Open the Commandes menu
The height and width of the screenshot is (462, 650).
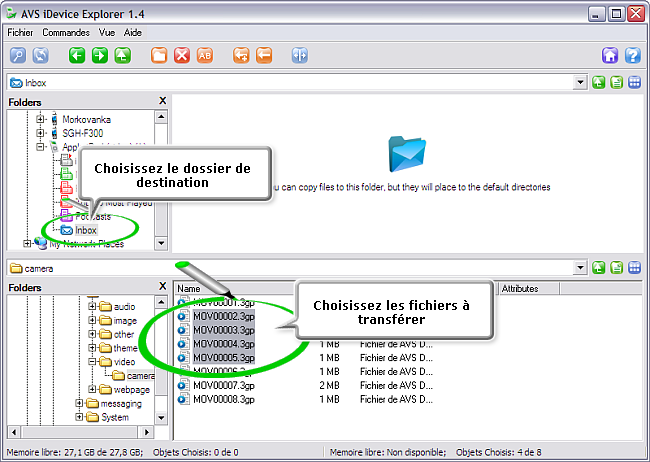pyautogui.click(x=66, y=32)
